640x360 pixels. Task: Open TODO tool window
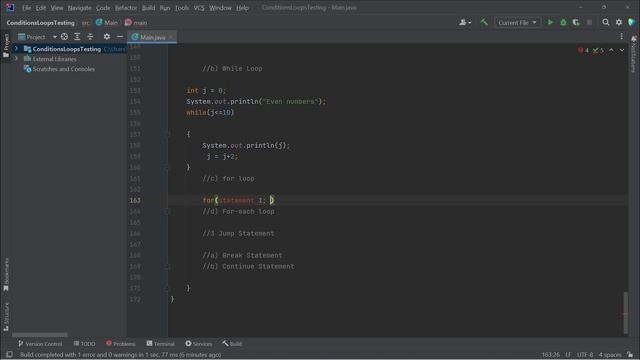(84, 344)
